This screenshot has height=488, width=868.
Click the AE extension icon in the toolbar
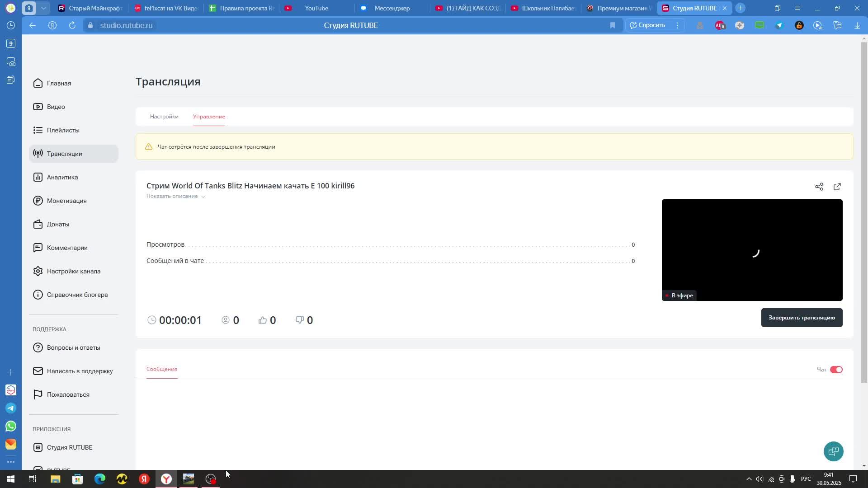(720, 25)
